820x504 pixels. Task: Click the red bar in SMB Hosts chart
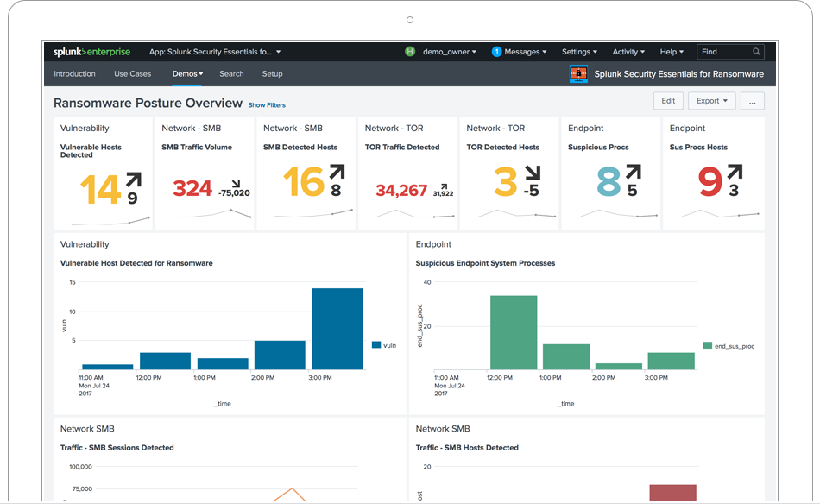[672, 493]
